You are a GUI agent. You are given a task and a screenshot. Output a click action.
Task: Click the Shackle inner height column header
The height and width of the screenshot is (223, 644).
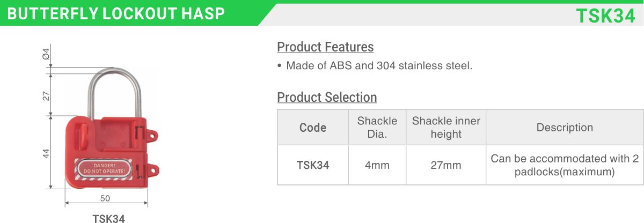[446, 128]
